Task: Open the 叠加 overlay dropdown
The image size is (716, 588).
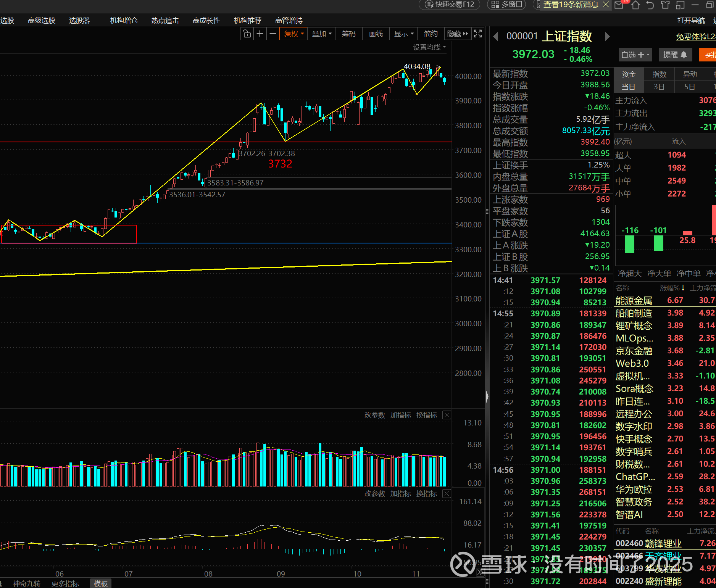Action: (x=321, y=34)
